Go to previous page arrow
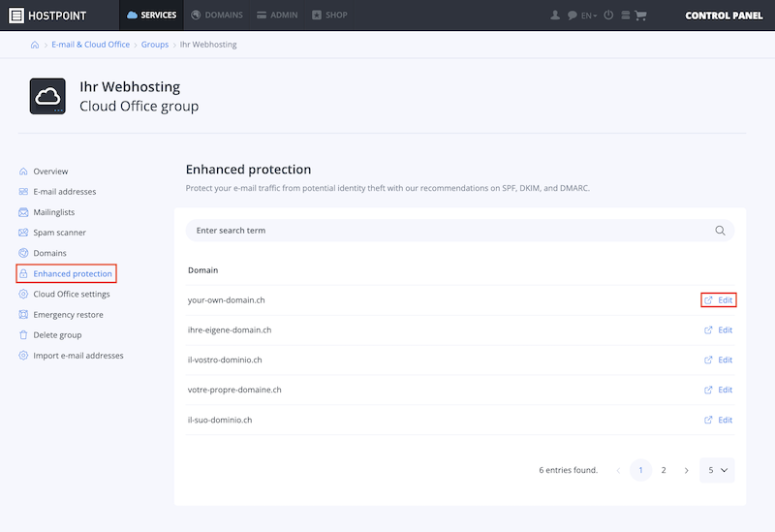 [x=618, y=470]
